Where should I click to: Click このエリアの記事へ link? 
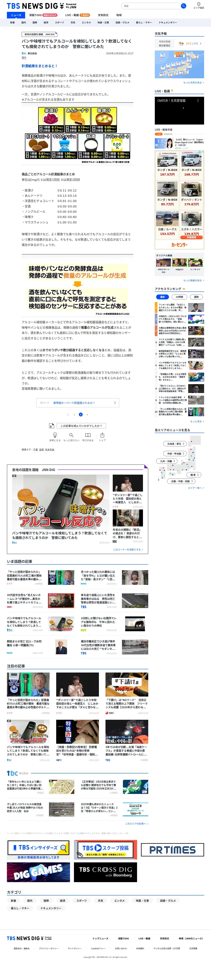[137, 824]
